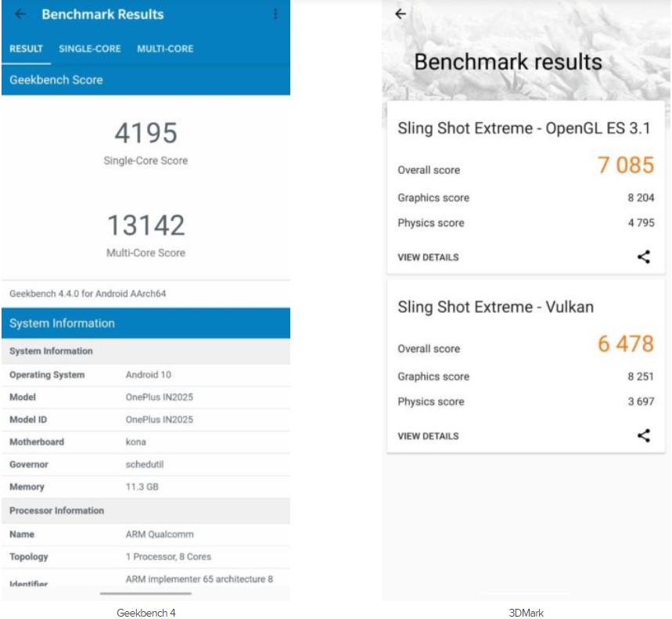This screenshot has height=619, width=672.
Task: Select the Motherboard kona row
Action: point(146,442)
